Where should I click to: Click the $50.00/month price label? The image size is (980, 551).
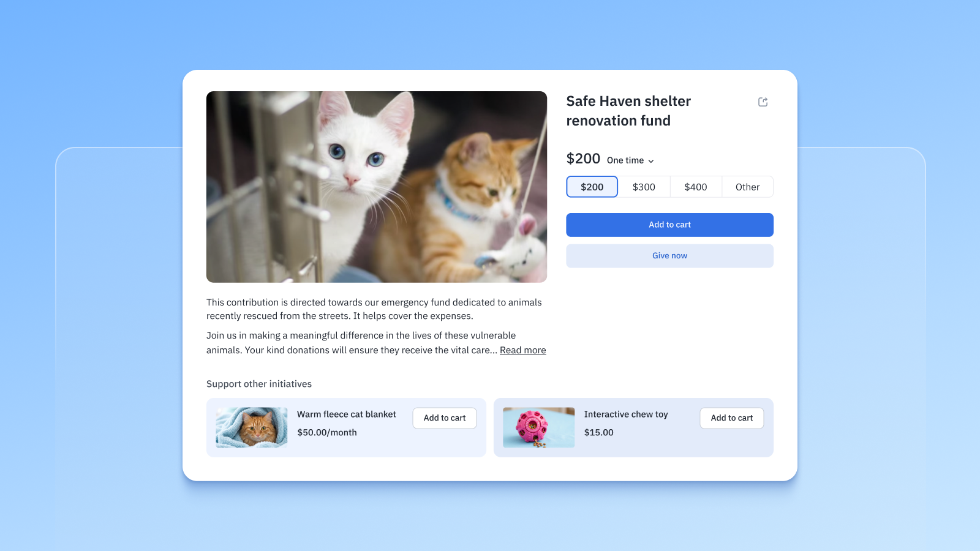point(326,432)
